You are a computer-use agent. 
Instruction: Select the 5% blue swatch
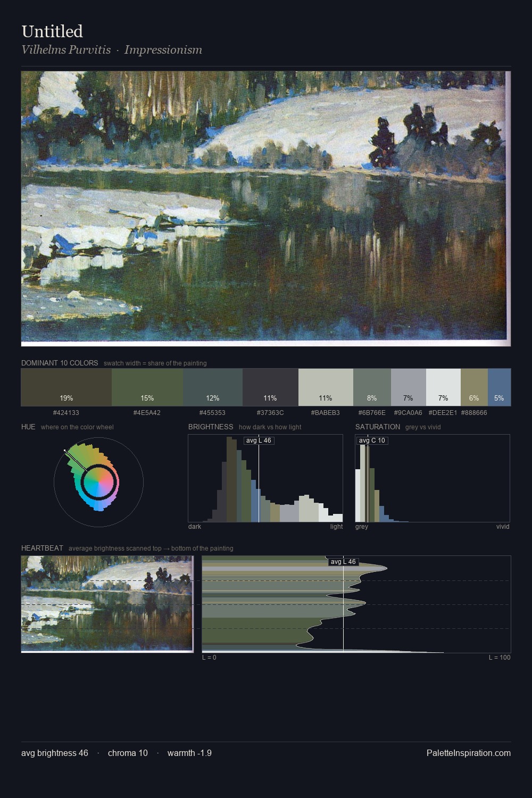point(499,387)
